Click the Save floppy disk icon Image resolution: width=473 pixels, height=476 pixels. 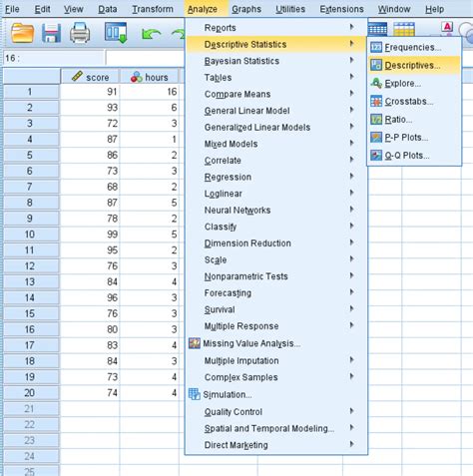(x=51, y=33)
